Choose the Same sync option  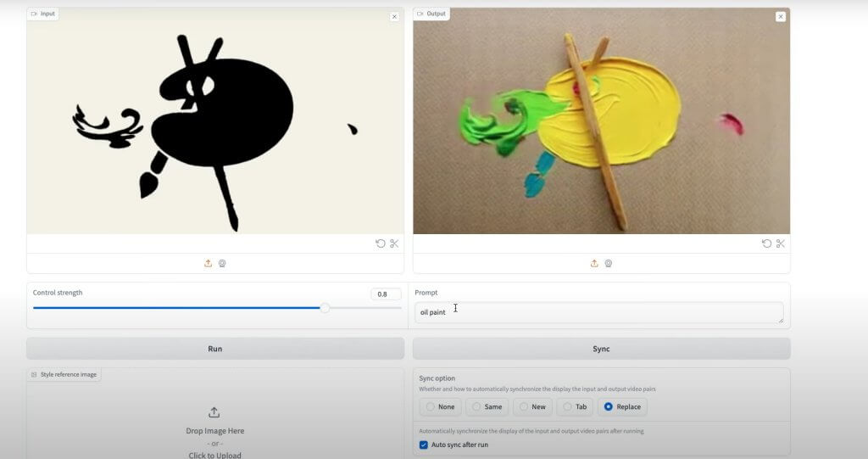click(487, 407)
